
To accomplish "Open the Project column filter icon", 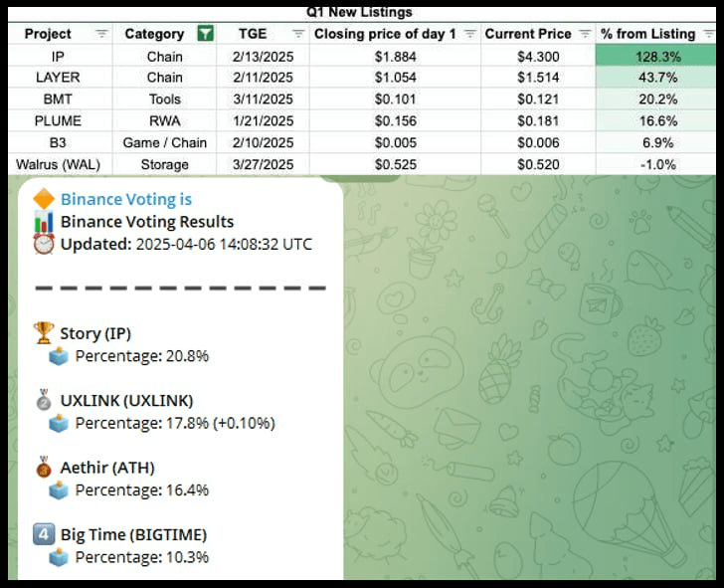I will coord(101,34).
